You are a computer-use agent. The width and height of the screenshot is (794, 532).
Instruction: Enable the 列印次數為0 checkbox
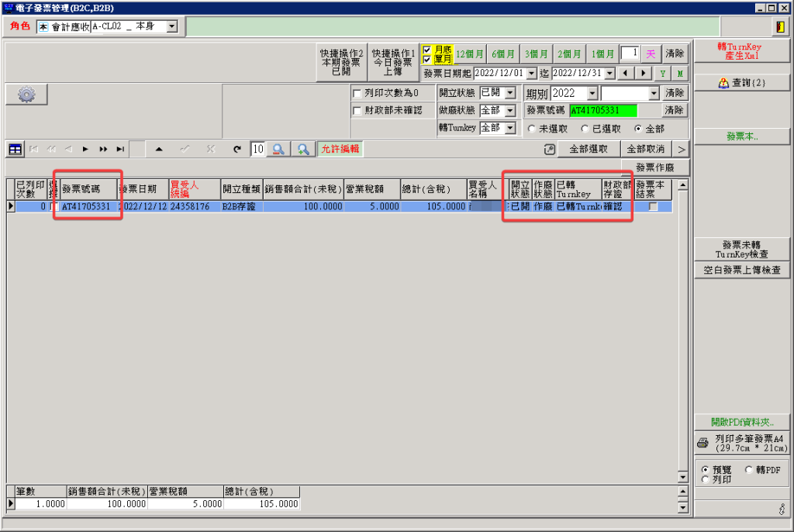coord(357,93)
